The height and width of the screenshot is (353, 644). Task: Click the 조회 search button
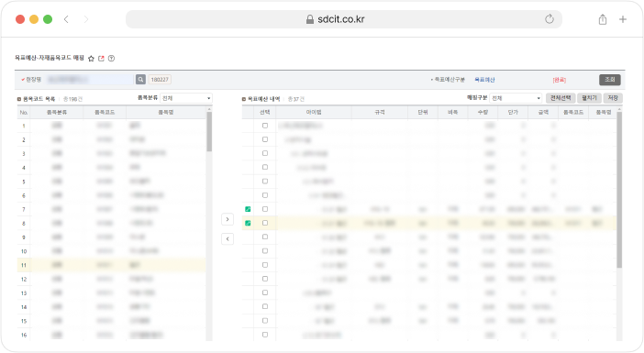(x=609, y=80)
